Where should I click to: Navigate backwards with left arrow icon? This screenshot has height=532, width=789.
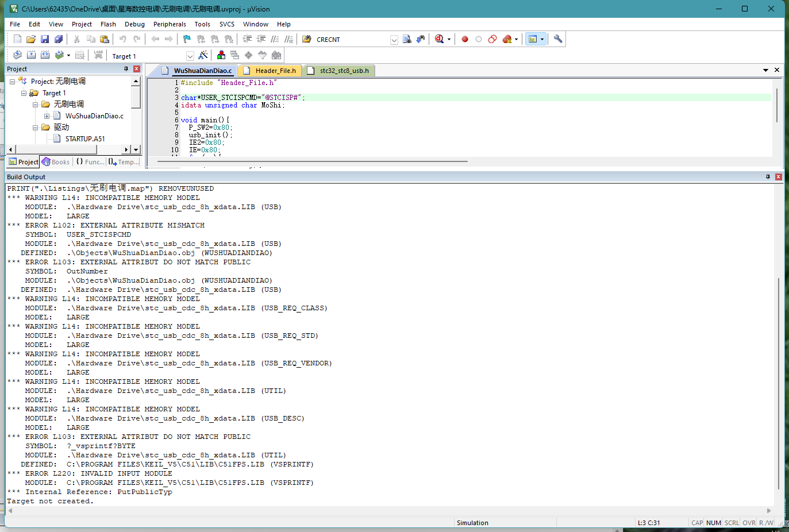(x=155, y=39)
